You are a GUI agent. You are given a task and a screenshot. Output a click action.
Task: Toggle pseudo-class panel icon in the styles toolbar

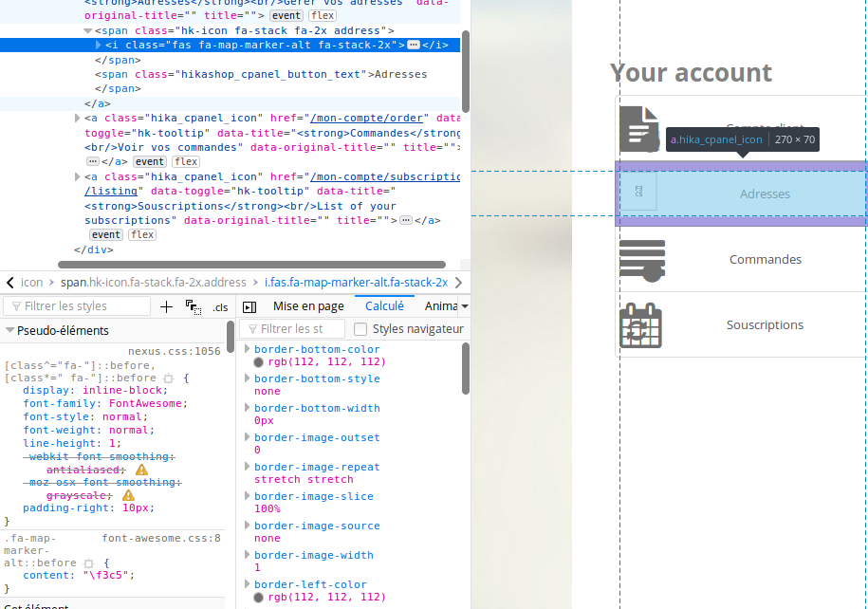click(x=194, y=306)
